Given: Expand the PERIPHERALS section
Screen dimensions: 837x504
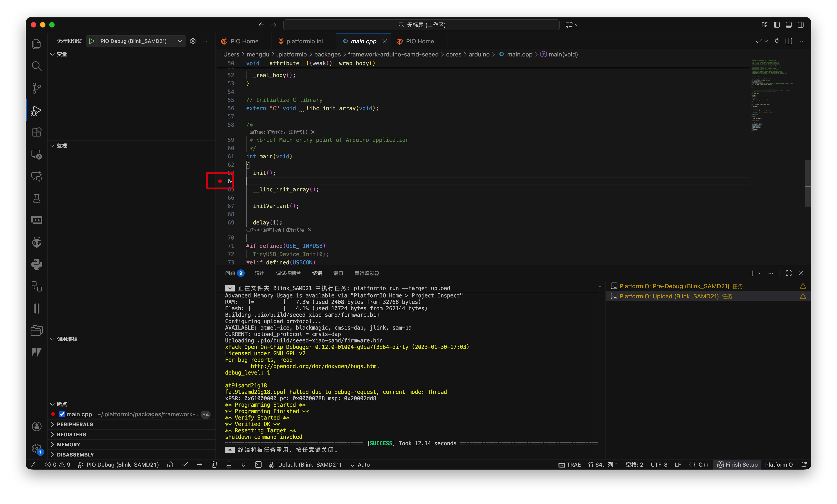Looking at the screenshot, I should [75, 424].
